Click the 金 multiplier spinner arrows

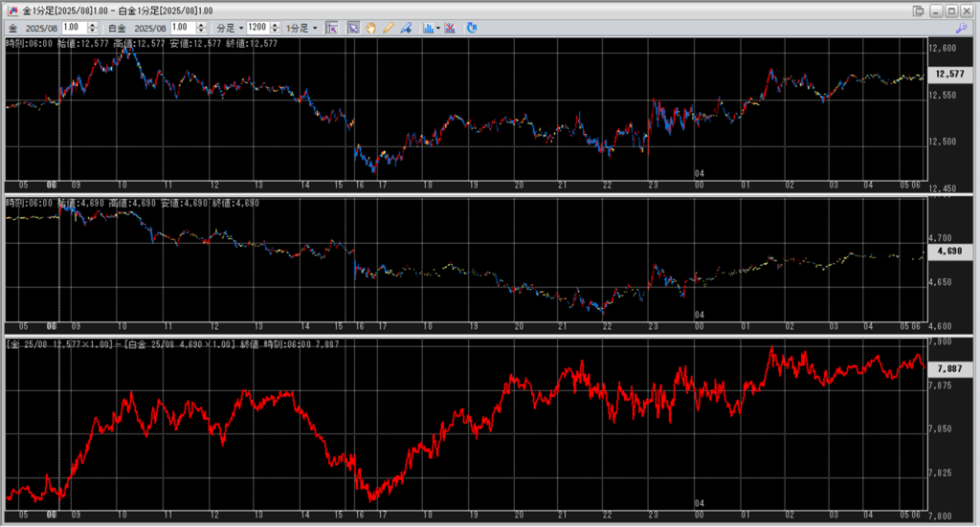92,28
